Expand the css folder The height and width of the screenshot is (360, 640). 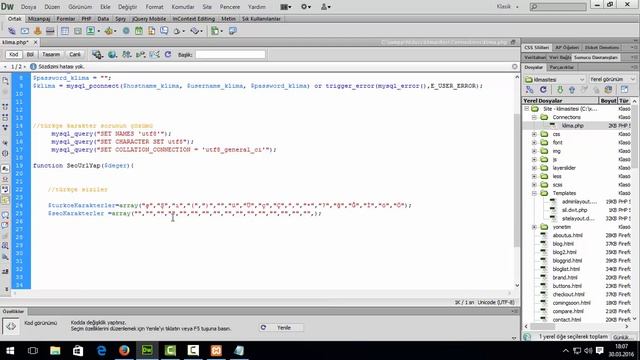click(x=534, y=134)
